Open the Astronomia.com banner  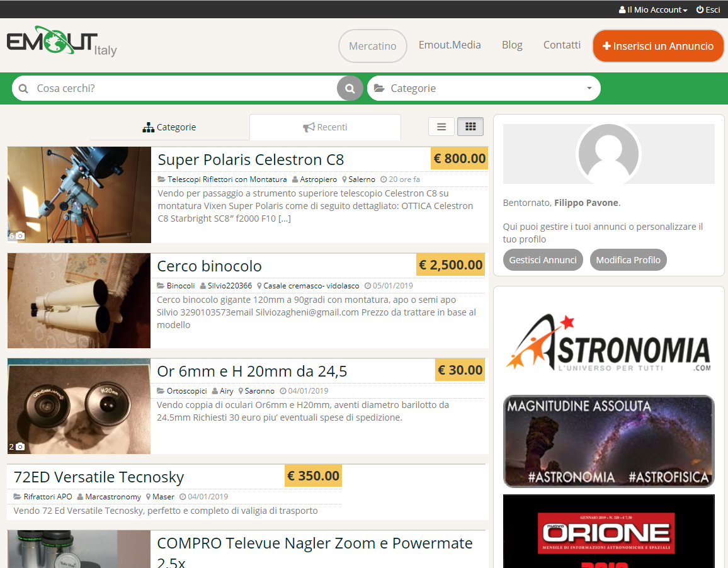[x=608, y=343]
